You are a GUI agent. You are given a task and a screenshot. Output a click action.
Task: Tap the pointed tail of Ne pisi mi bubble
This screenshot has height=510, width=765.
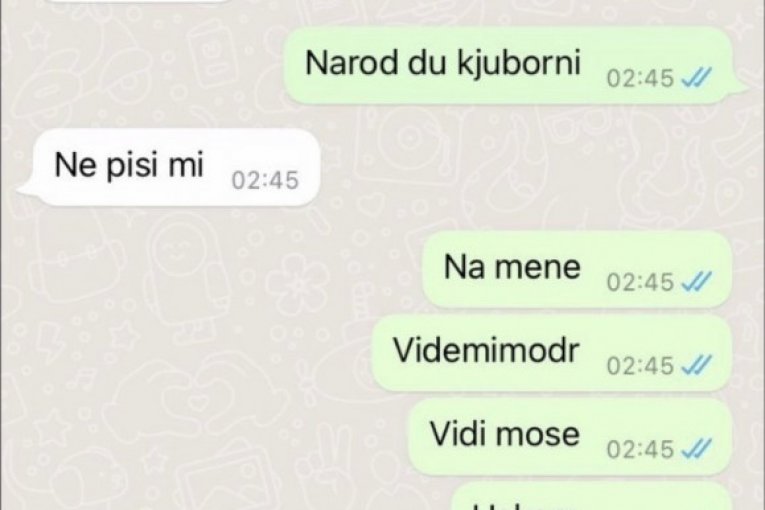coord(27,189)
